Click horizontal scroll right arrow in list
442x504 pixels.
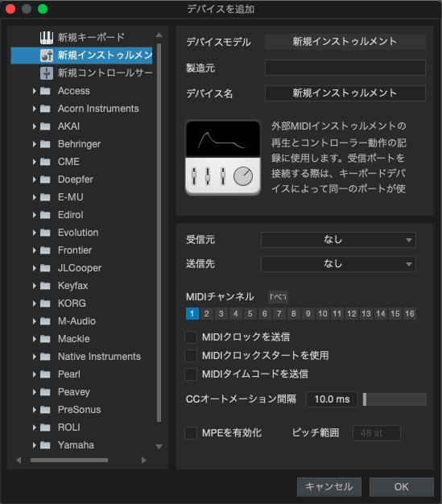pyautogui.click(x=143, y=461)
